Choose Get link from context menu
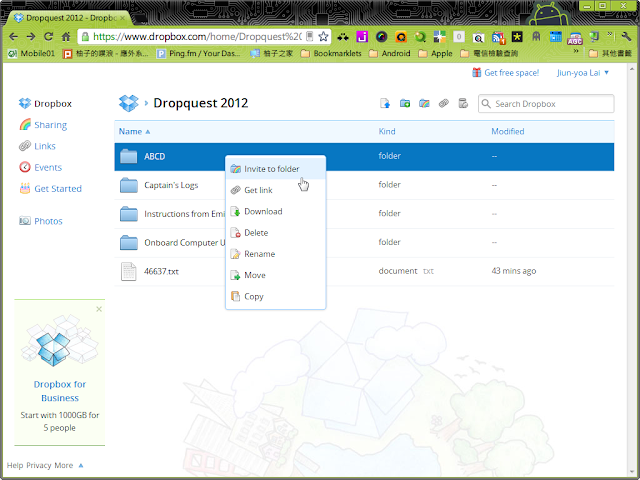 coord(276,190)
